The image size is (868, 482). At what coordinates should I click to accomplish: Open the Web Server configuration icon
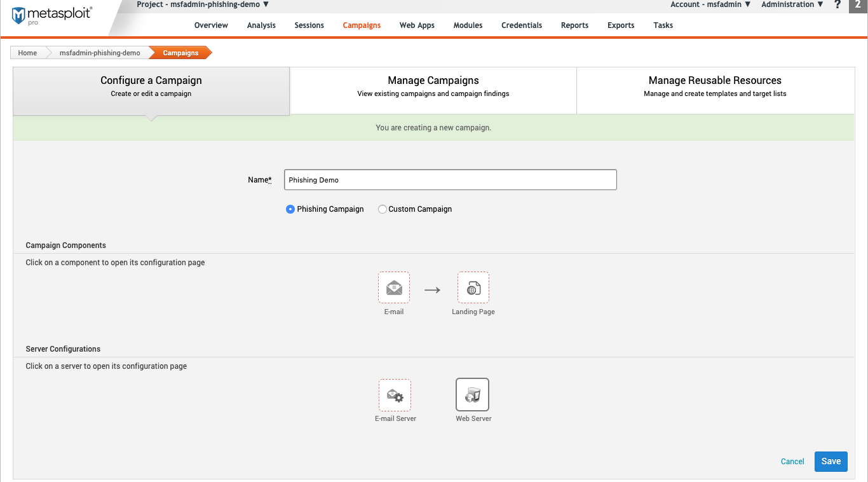473,395
